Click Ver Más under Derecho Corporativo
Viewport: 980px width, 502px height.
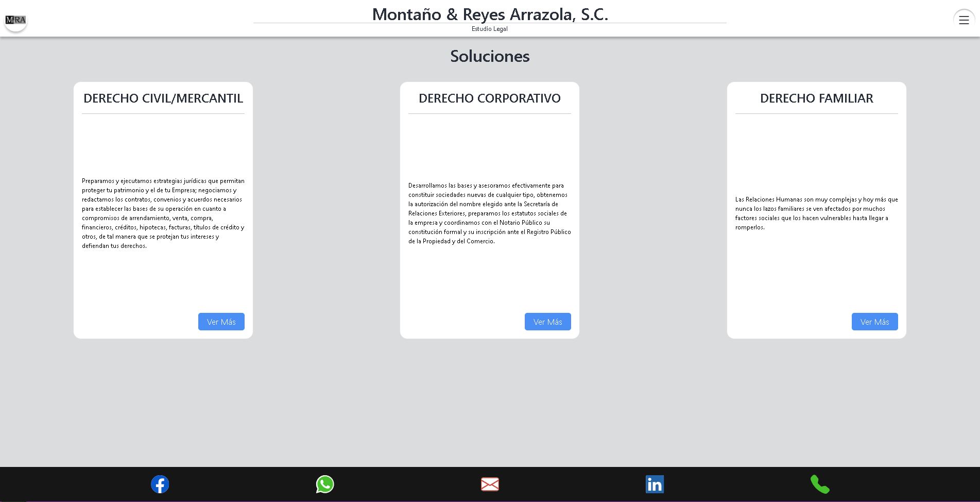click(x=548, y=322)
